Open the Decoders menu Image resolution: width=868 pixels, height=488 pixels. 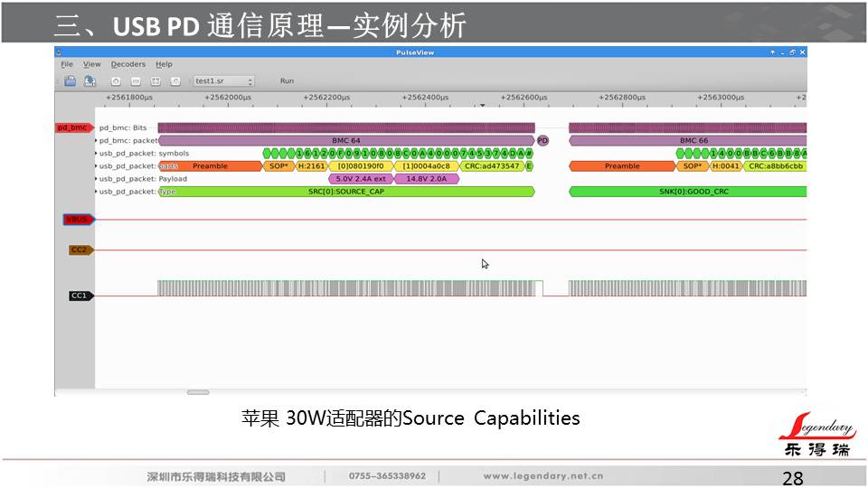click(x=127, y=65)
